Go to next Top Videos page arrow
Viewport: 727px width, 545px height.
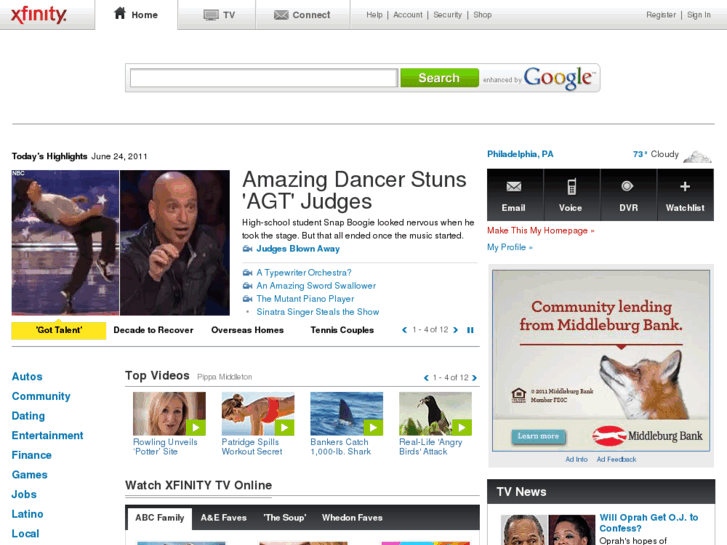474,378
